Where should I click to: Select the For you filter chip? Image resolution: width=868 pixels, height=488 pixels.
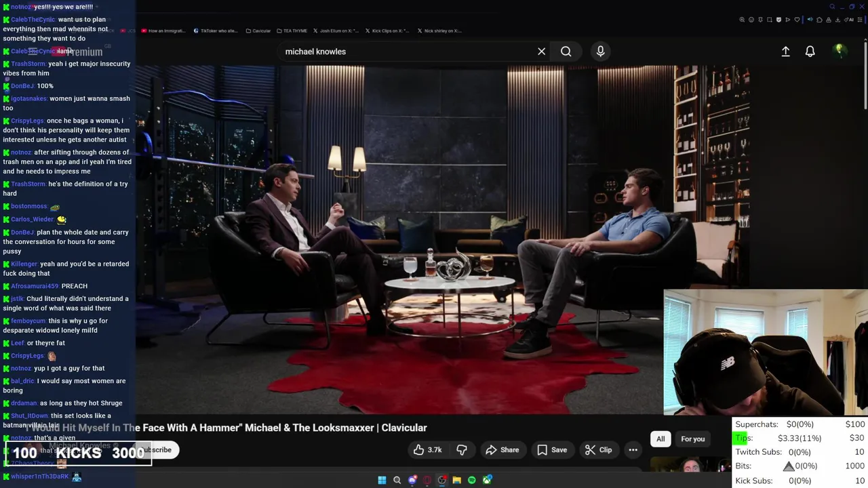[692, 439]
